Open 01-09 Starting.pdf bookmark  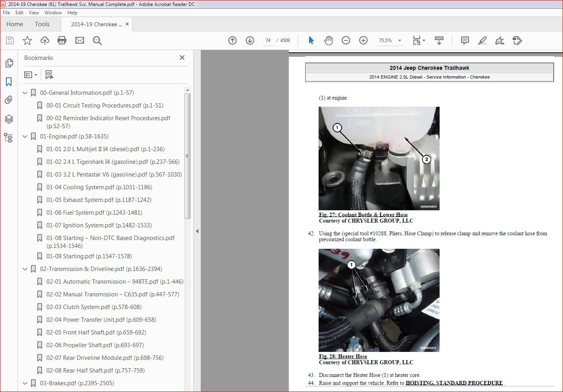click(89, 256)
